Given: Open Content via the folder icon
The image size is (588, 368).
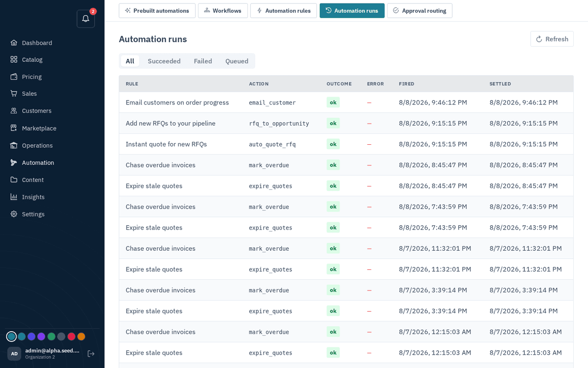Looking at the screenshot, I should click(14, 180).
